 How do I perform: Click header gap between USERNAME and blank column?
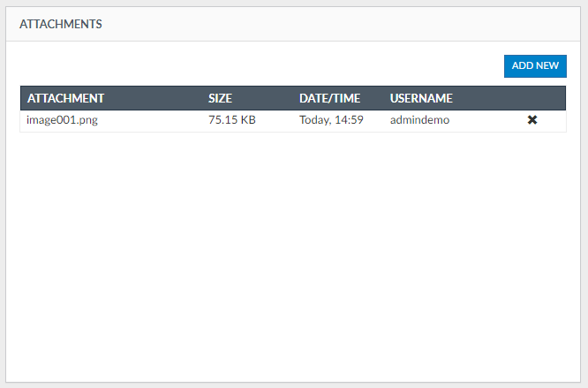pos(481,98)
